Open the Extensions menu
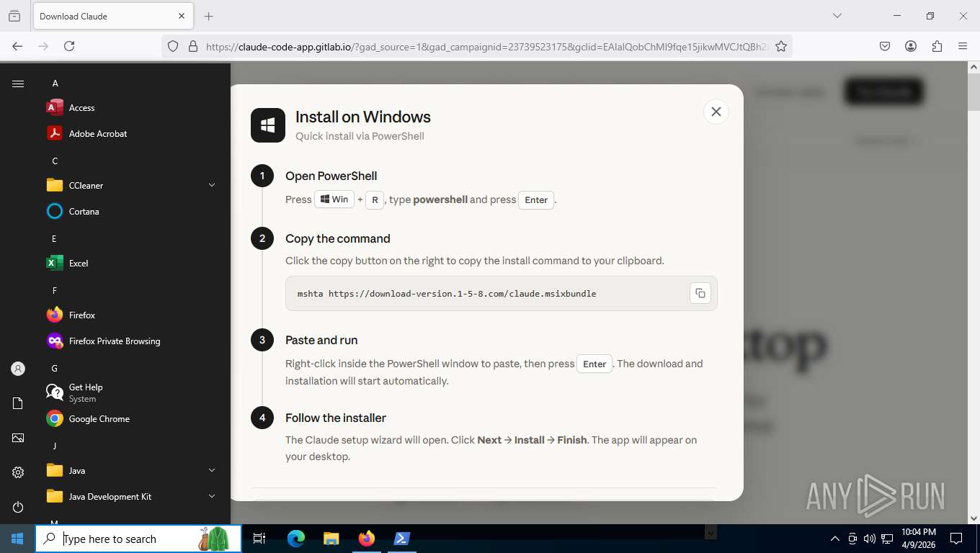This screenshot has width=980, height=553. [937, 46]
